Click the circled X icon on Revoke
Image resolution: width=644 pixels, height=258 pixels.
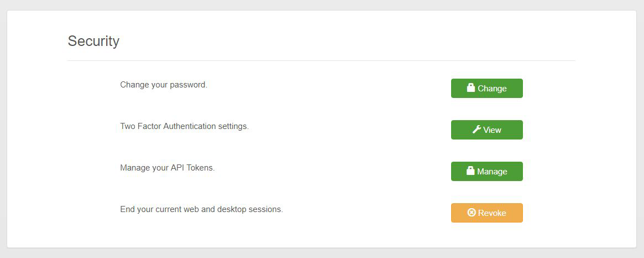pos(472,213)
